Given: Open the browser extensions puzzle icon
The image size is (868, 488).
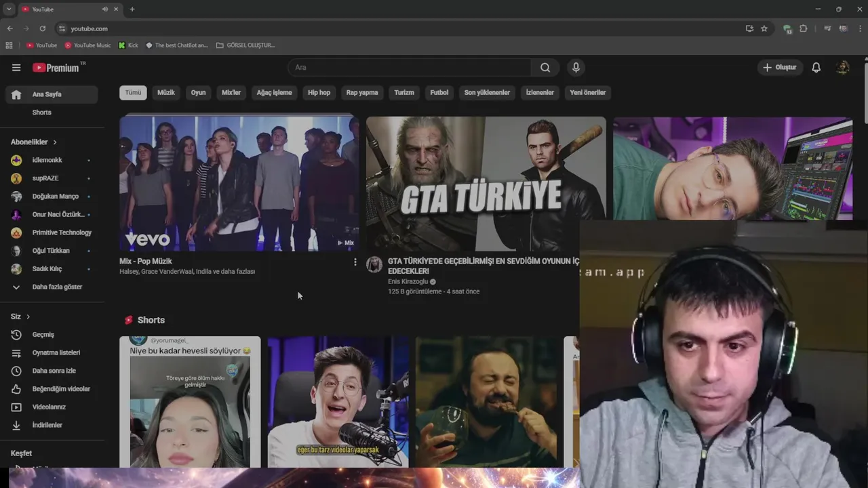Looking at the screenshot, I should (804, 28).
